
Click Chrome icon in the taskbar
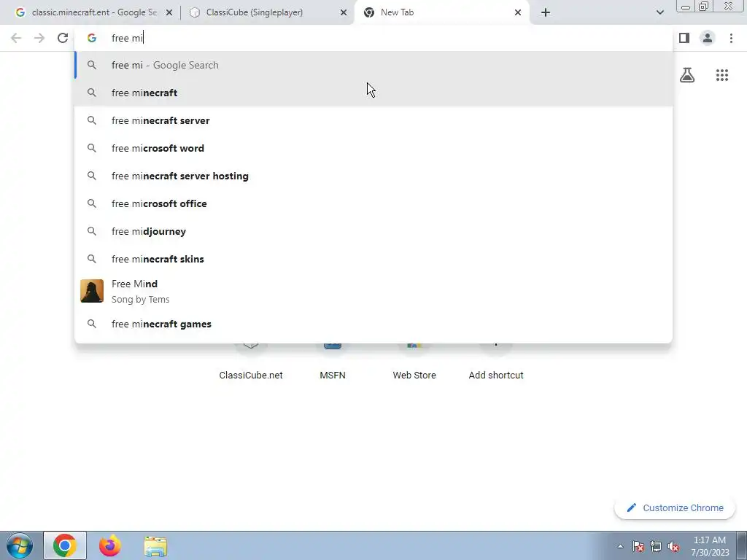[65, 545]
